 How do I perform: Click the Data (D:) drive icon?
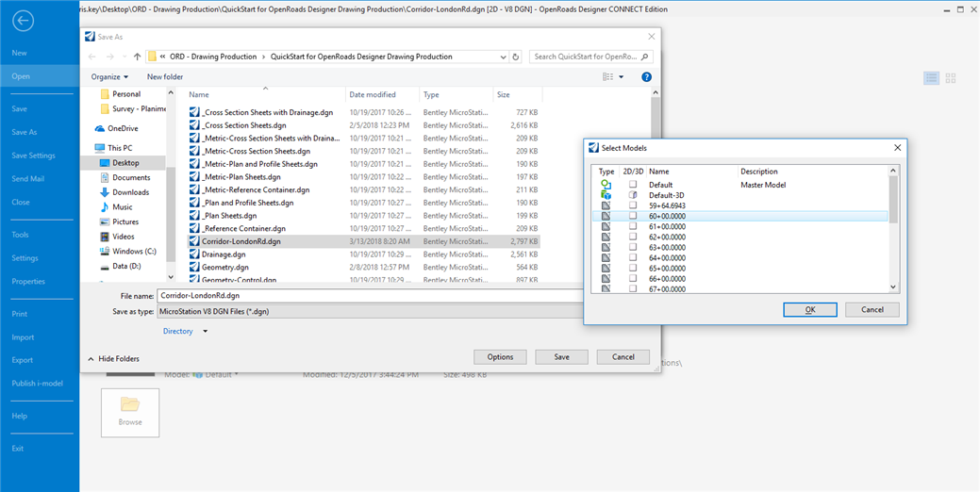click(x=105, y=266)
